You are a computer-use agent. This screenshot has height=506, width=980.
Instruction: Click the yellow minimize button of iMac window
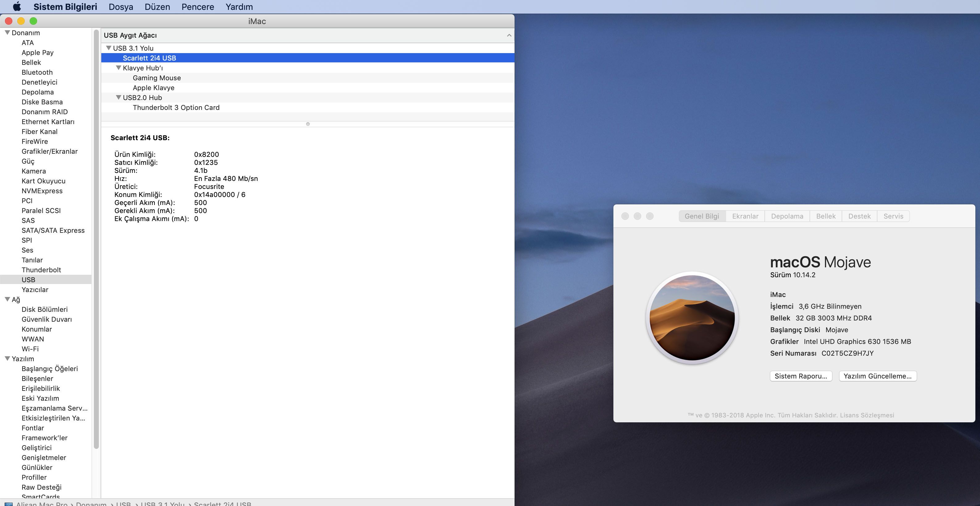click(x=21, y=21)
